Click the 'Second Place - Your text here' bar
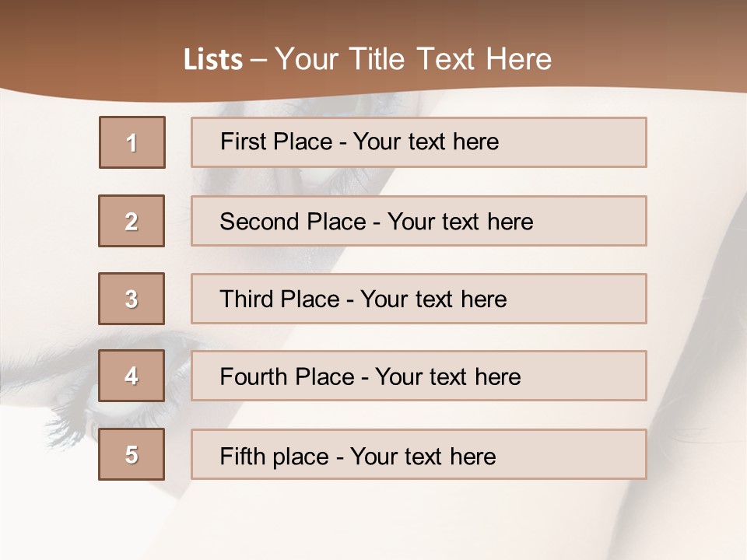 click(419, 221)
